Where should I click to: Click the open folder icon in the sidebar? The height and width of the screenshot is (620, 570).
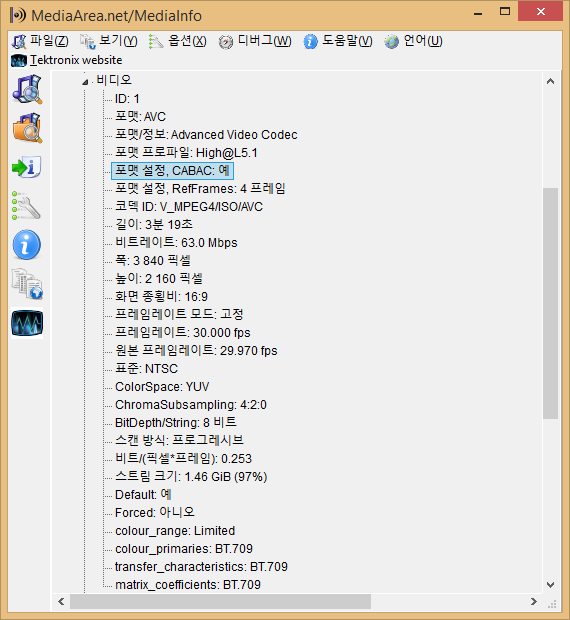27,128
